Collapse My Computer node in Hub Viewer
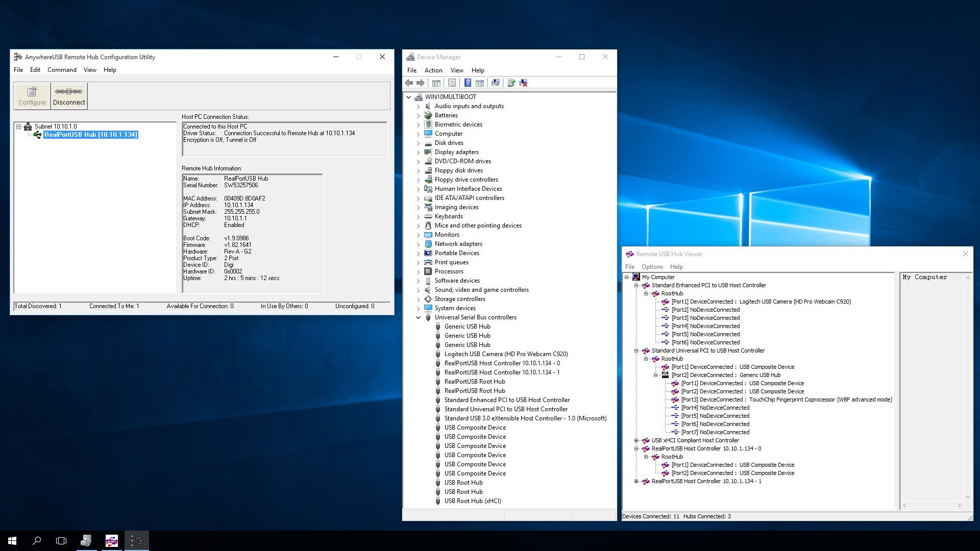 pyautogui.click(x=626, y=277)
